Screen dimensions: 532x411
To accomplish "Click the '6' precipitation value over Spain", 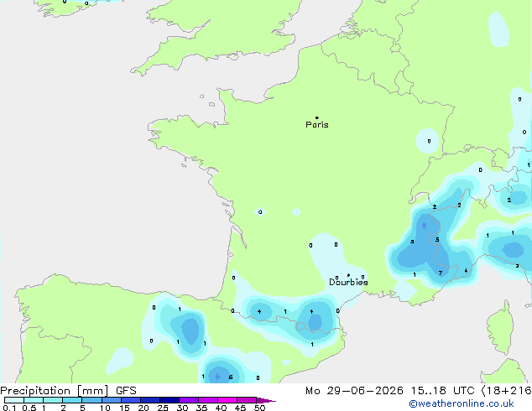I will pyautogui.click(x=231, y=377).
